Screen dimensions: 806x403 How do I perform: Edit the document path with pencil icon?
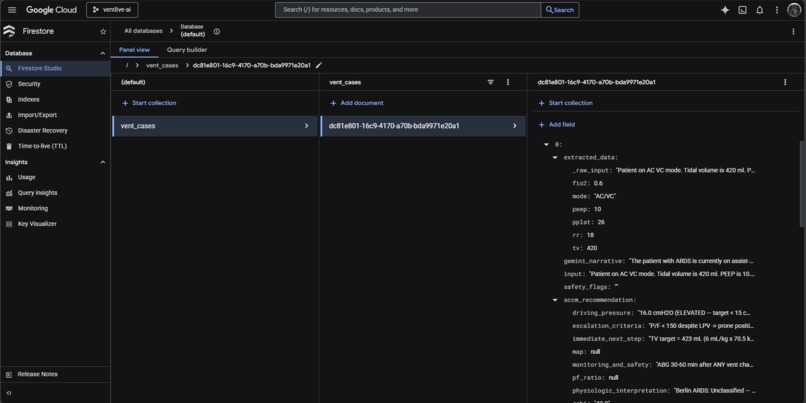(319, 65)
